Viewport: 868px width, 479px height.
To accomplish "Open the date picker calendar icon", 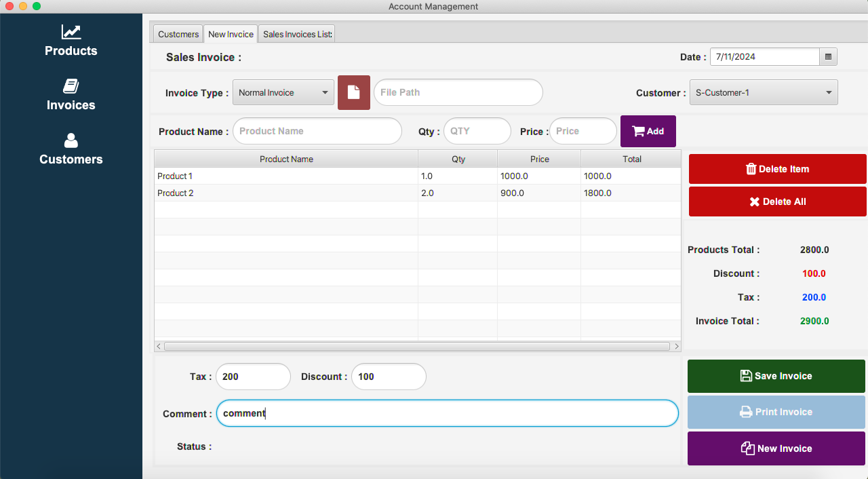I will pos(828,57).
